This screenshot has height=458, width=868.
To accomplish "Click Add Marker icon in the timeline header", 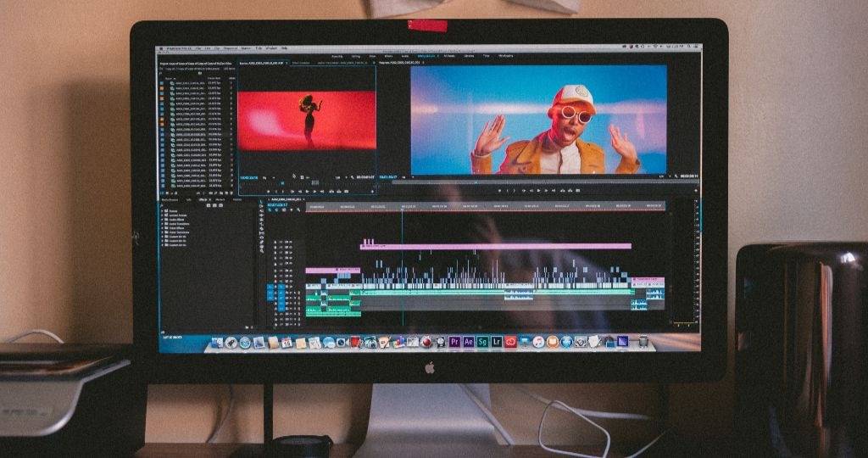I will (x=292, y=209).
